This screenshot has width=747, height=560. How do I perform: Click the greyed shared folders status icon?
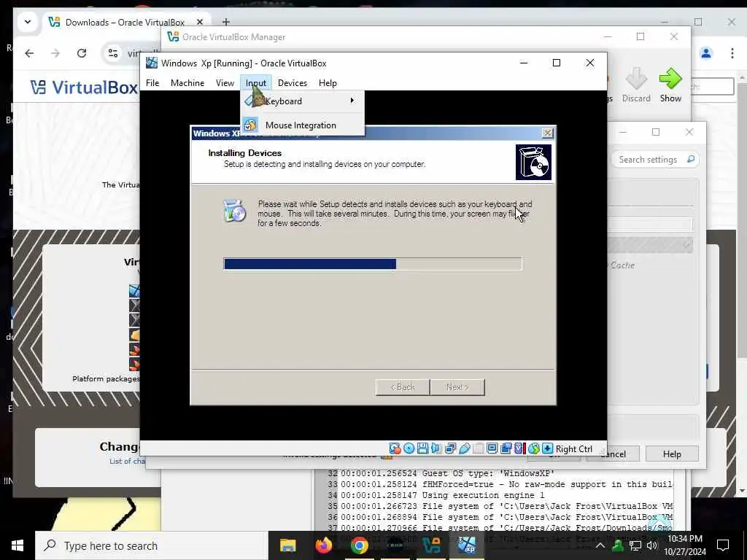(x=479, y=448)
